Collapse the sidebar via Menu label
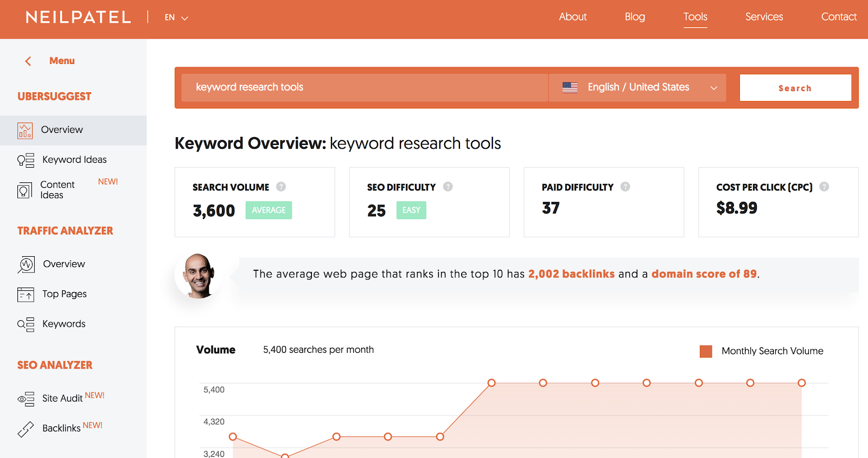Image resolution: width=868 pixels, height=458 pixels. pyautogui.click(x=62, y=61)
